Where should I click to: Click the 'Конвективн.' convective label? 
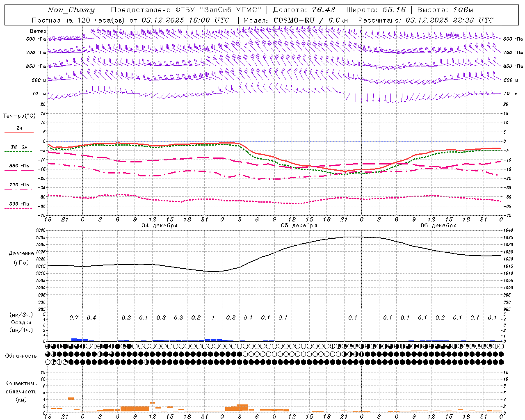coord(21,383)
